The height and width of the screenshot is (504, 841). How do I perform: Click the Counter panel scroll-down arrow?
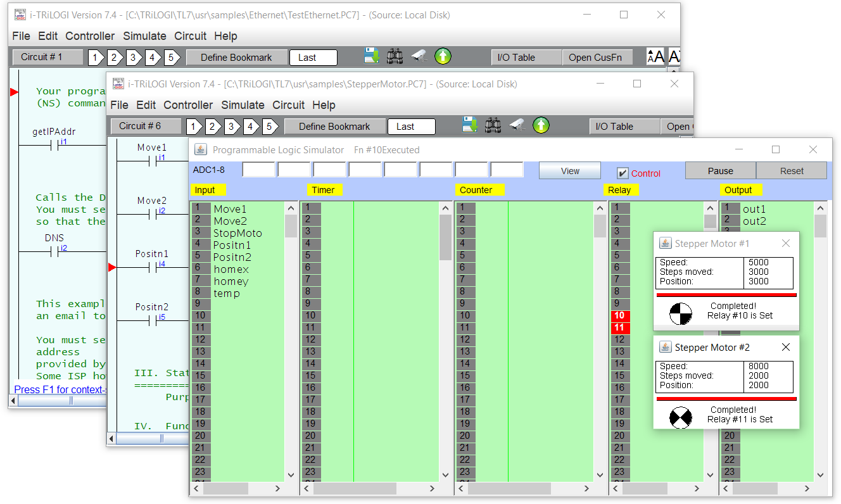point(600,475)
